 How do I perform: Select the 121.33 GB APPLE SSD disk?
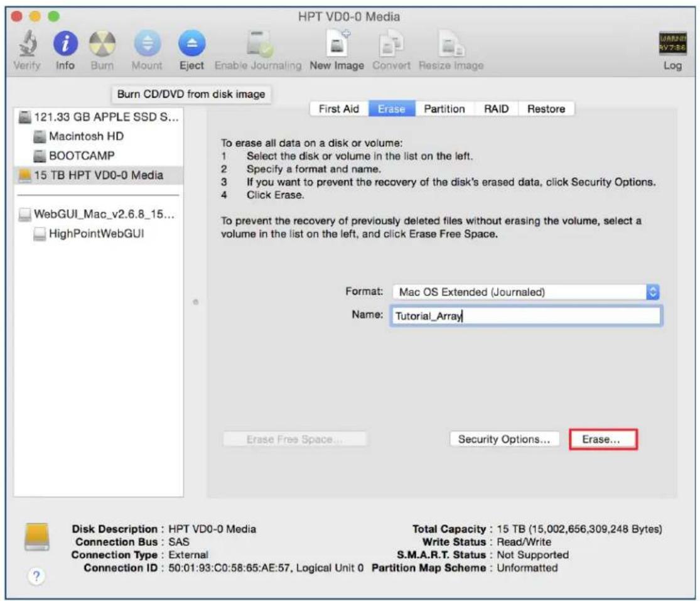point(99,117)
